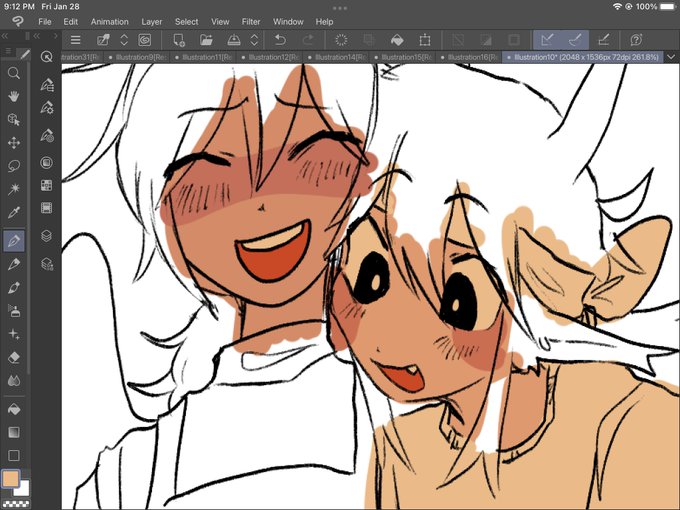Select the Figure rectangle tool
The width and height of the screenshot is (680, 510).
pyautogui.click(x=14, y=455)
